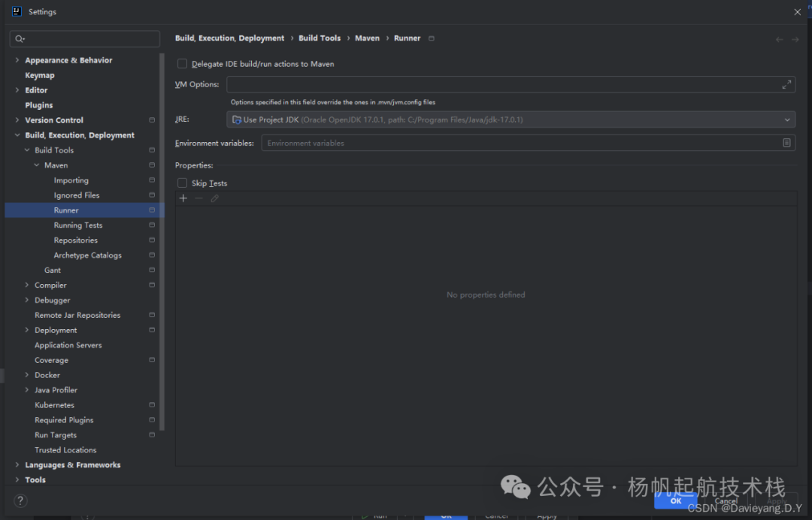The height and width of the screenshot is (520, 812).
Task: Click the project icon beside Gant
Action: tap(152, 270)
